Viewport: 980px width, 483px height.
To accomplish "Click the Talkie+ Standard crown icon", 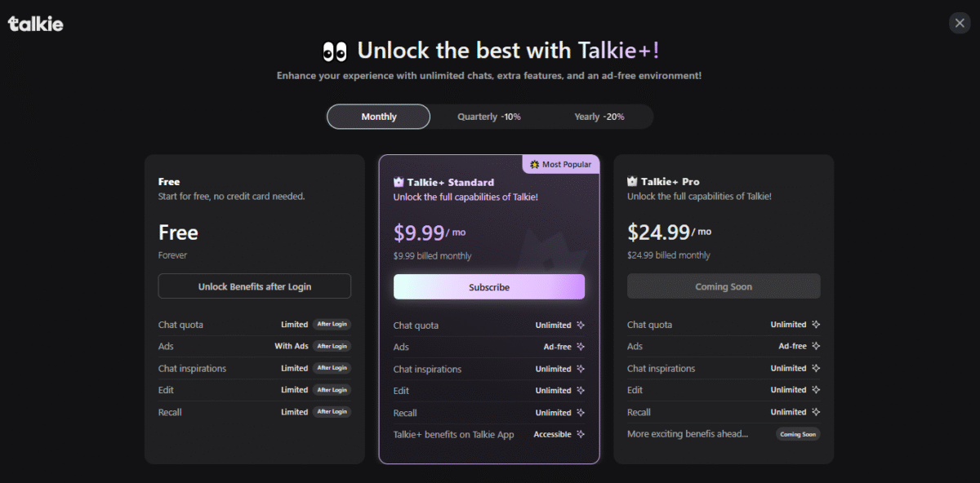I will [399, 182].
